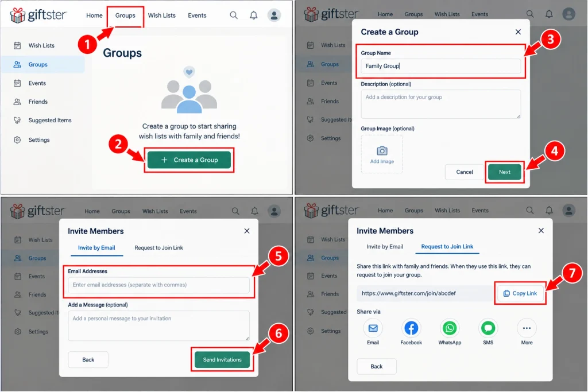Open Groups in the top-left panel's navigation bar
Image resolution: width=588 pixels, height=392 pixels.
[x=125, y=15]
